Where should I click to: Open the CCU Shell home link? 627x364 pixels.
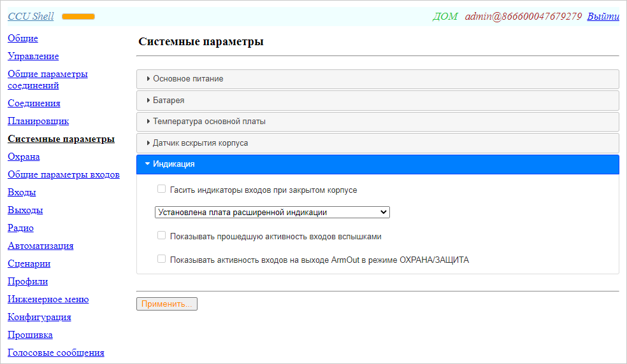click(31, 17)
